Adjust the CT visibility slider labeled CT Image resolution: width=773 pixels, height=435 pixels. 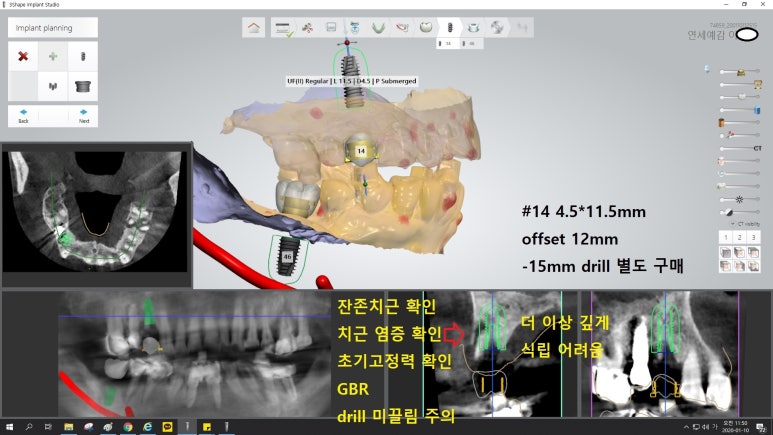tap(739, 148)
